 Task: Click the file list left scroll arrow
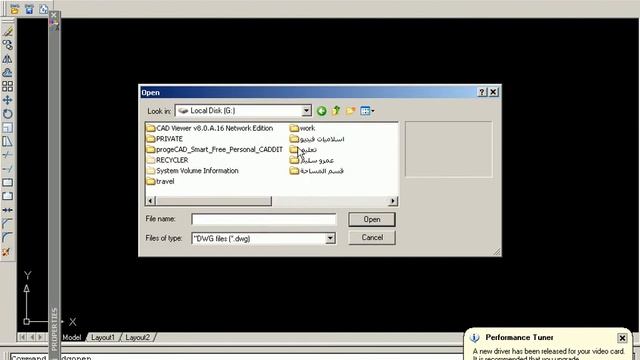150,201
